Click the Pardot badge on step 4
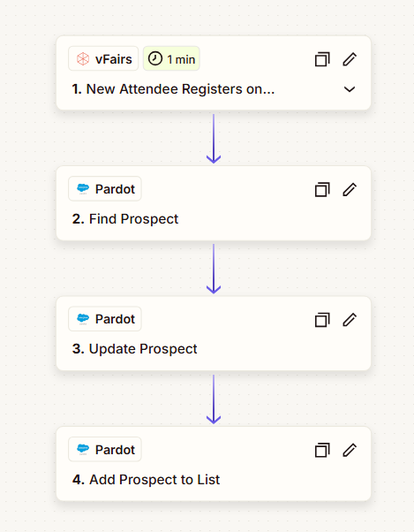The width and height of the screenshot is (414, 532). pyautogui.click(x=105, y=449)
